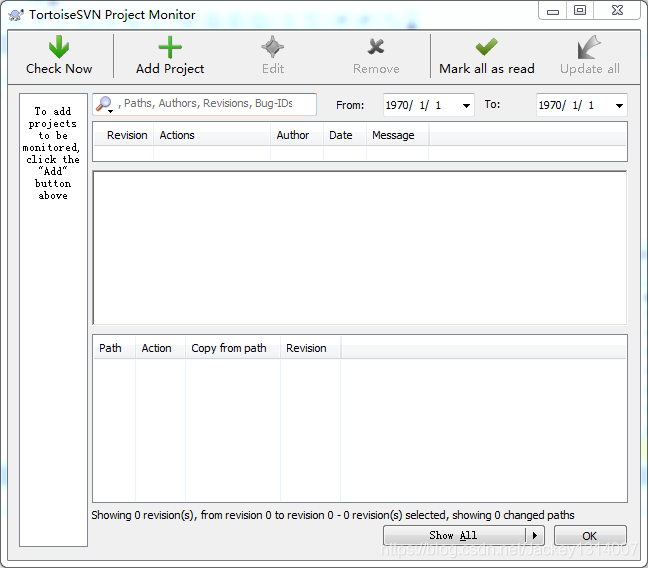Image resolution: width=648 pixels, height=568 pixels.
Task: Open the Show All split-button arrow
Action: [535, 535]
